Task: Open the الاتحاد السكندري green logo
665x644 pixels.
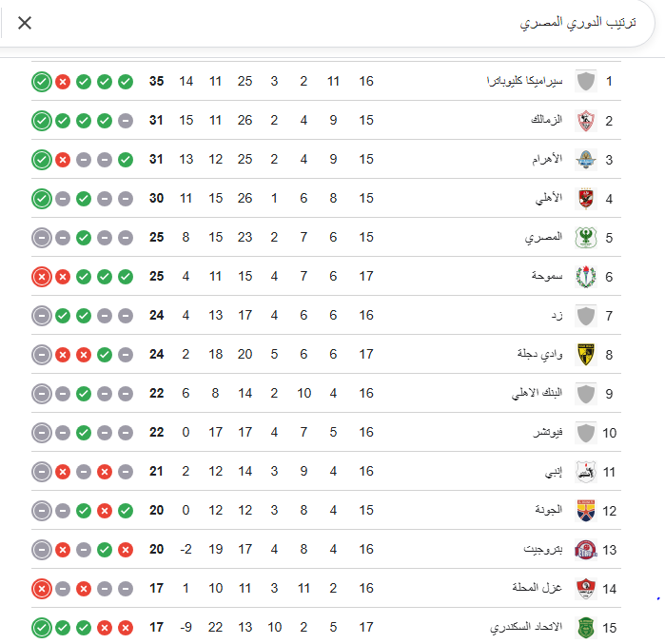Action: (x=586, y=628)
